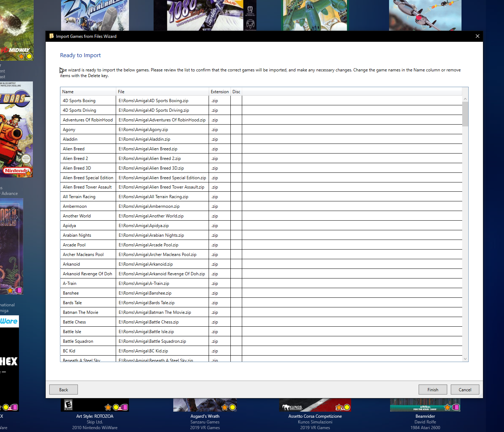The width and height of the screenshot is (504, 432).
Task: Click the .zip extension cell of Apidya row
Action: (x=220, y=226)
